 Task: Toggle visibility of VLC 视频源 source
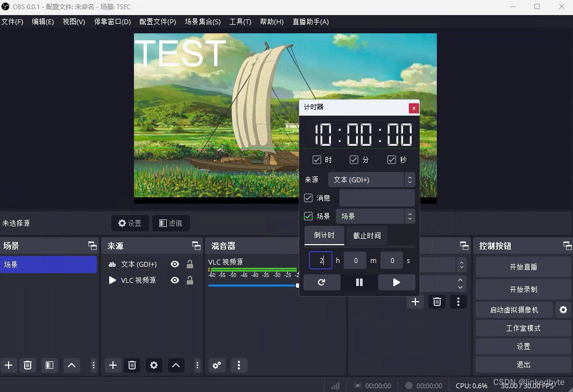(175, 280)
